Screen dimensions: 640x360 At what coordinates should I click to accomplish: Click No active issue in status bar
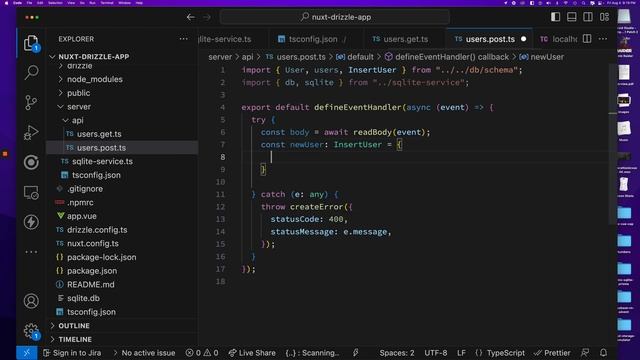pyautogui.click(x=144, y=353)
